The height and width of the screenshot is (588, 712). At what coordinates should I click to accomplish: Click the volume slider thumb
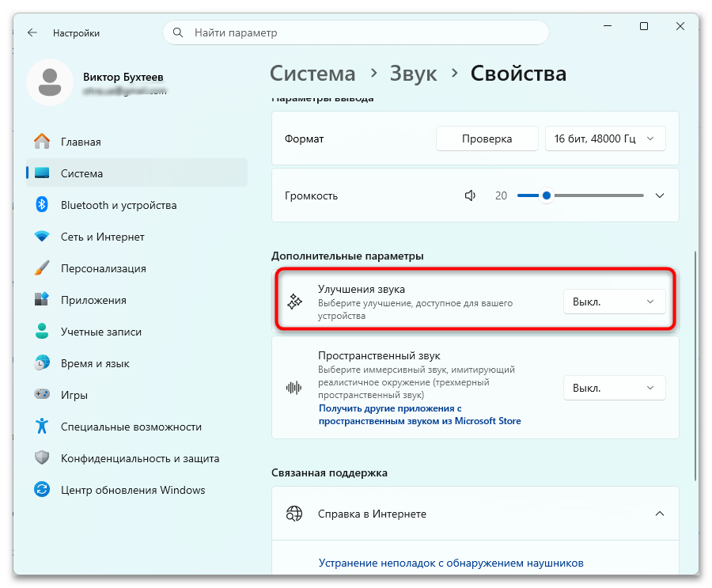[x=547, y=195]
